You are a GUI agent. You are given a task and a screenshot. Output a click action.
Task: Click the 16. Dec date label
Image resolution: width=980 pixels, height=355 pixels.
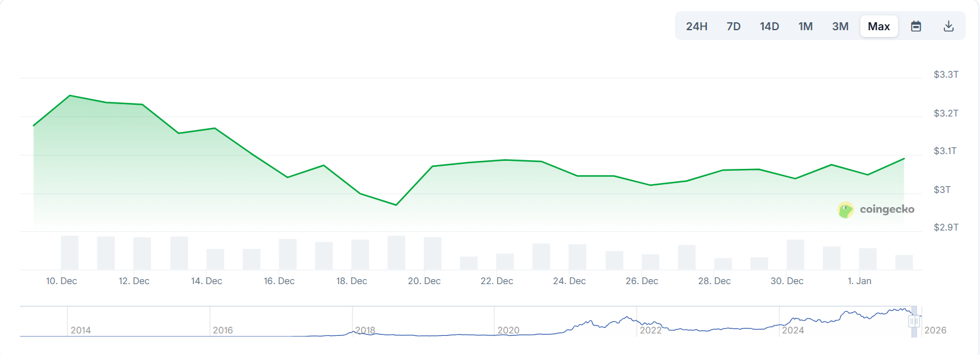click(x=280, y=280)
